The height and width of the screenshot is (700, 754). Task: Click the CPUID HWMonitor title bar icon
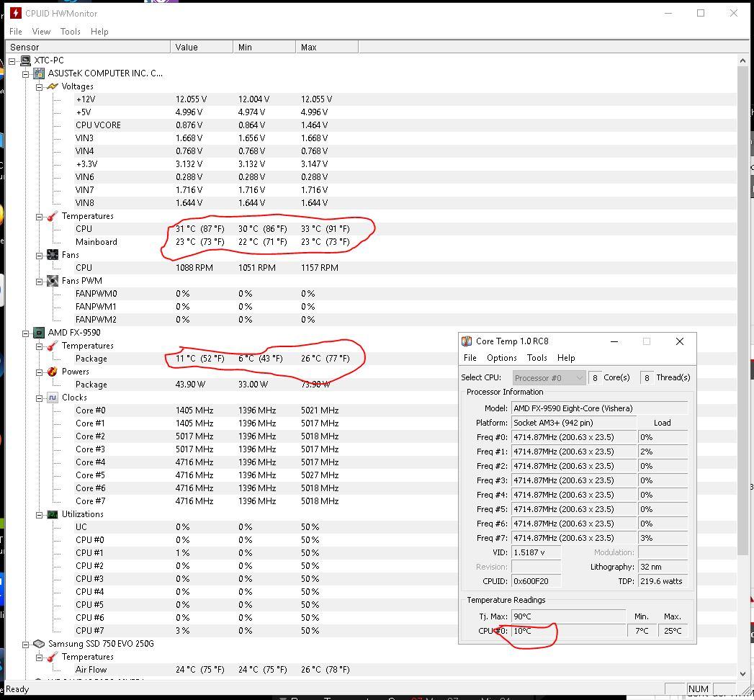coord(15,13)
